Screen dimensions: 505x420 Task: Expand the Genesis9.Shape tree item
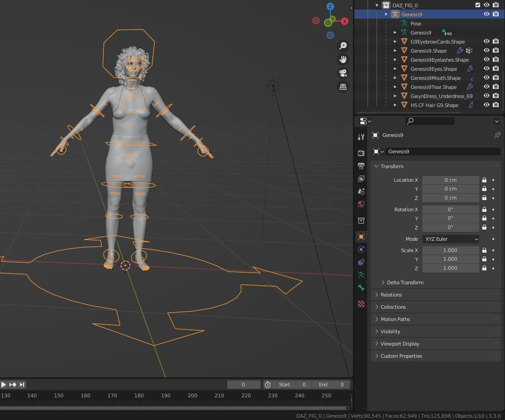coord(395,50)
